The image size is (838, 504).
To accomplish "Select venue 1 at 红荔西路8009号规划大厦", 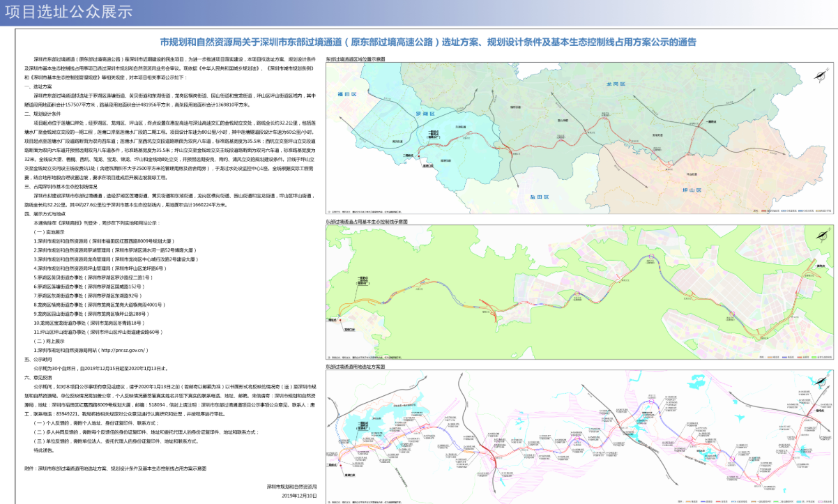I will 105,240.
